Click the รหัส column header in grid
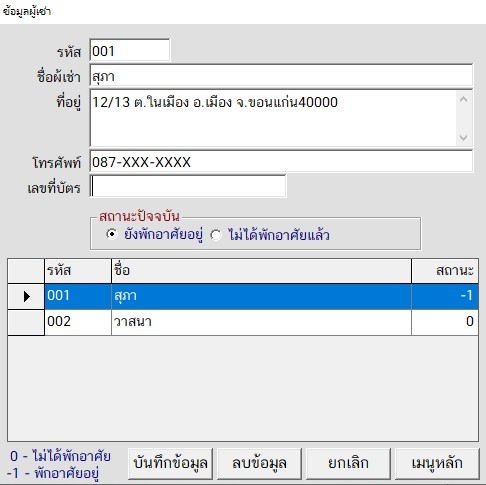The height and width of the screenshot is (485, 486). 78,271
